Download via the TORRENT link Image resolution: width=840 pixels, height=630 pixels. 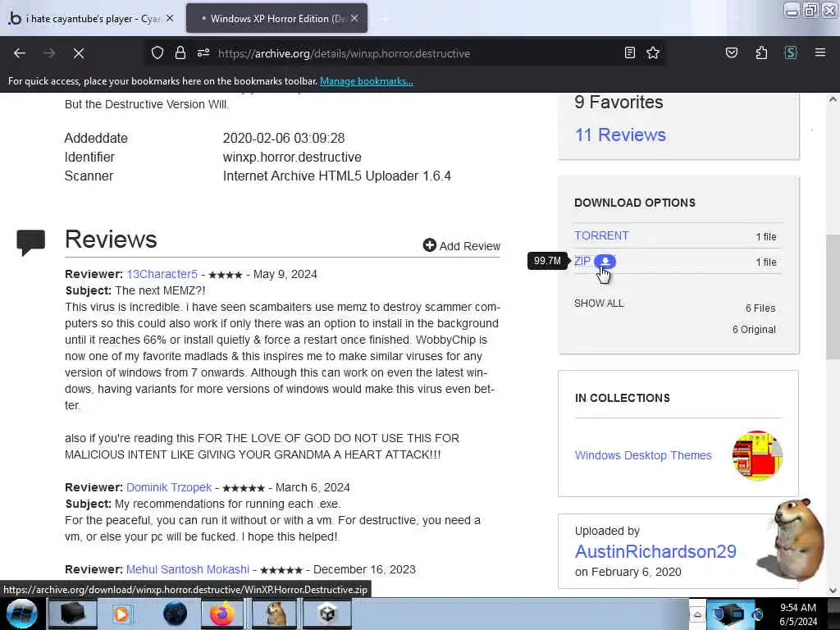point(601,235)
